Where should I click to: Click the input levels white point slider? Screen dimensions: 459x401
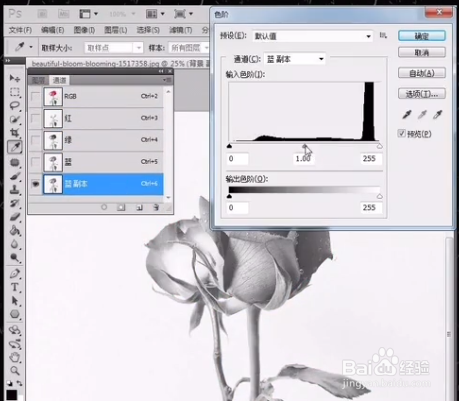[x=380, y=146]
